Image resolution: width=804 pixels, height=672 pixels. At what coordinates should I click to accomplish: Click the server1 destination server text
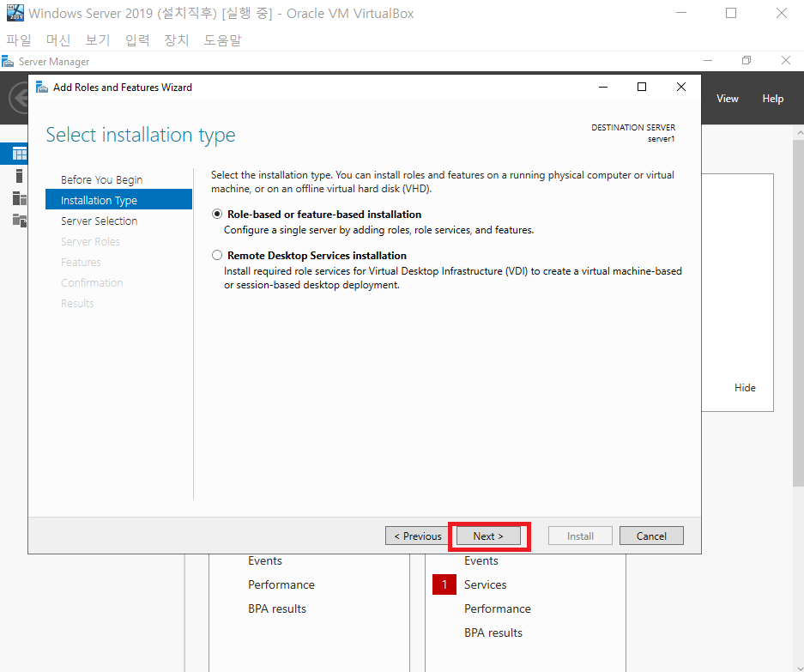point(661,139)
